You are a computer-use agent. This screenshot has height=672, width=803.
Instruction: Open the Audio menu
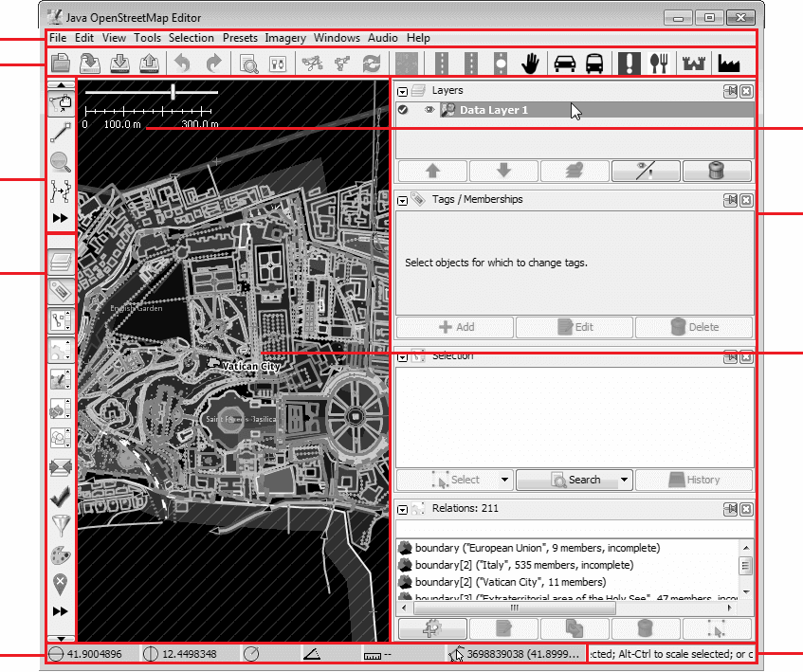point(383,38)
